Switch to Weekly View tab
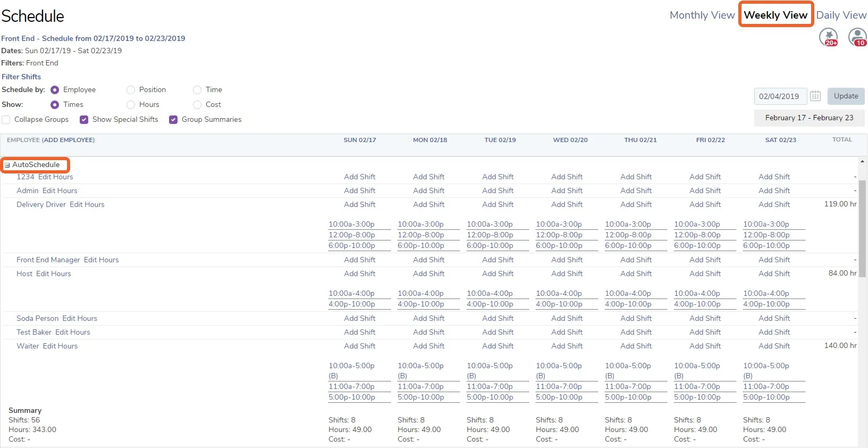 pyautogui.click(x=776, y=15)
